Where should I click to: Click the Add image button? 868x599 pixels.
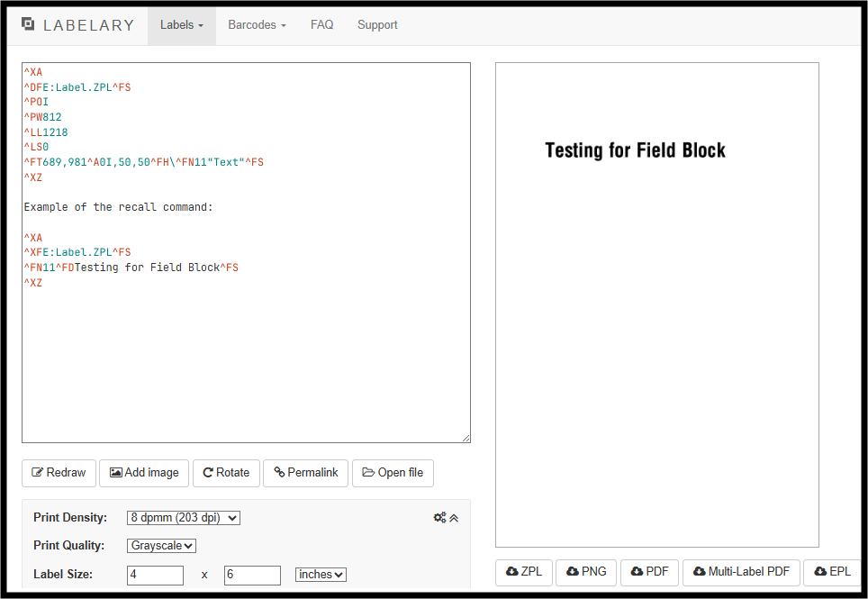coord(144,473)
